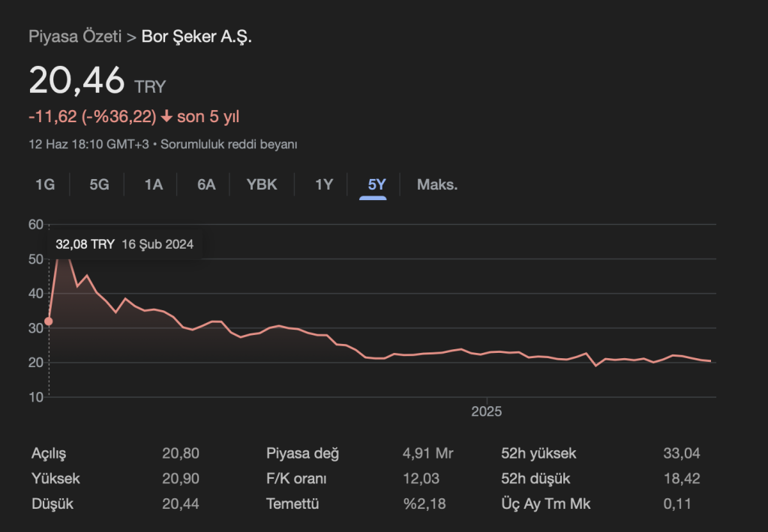Click the 52h yüksek value 33,04
The image size is (768, 532).
(682, 453)
